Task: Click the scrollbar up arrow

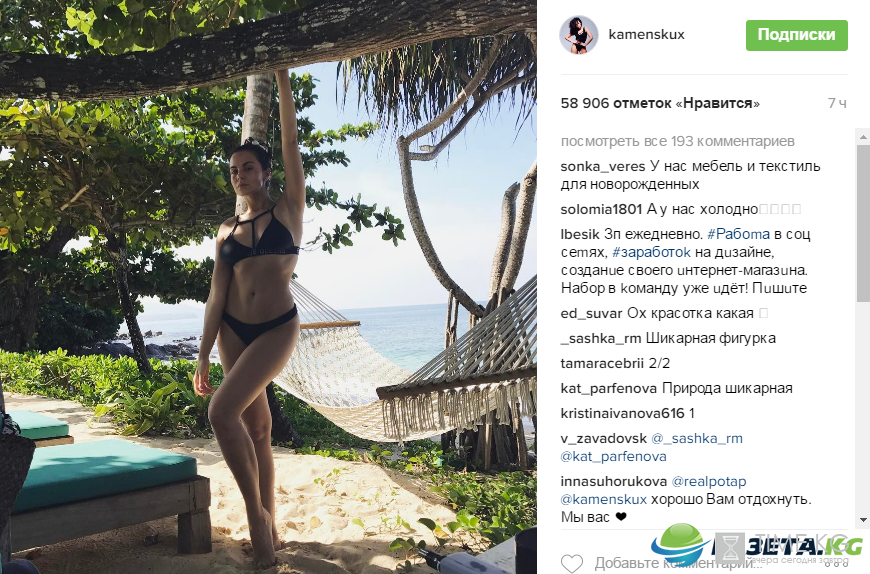Action: pos(864,136)
